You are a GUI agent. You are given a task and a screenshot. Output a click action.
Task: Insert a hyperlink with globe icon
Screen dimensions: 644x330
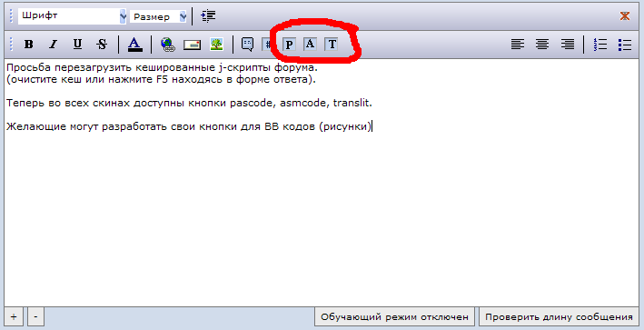click(x=167, y=44)
